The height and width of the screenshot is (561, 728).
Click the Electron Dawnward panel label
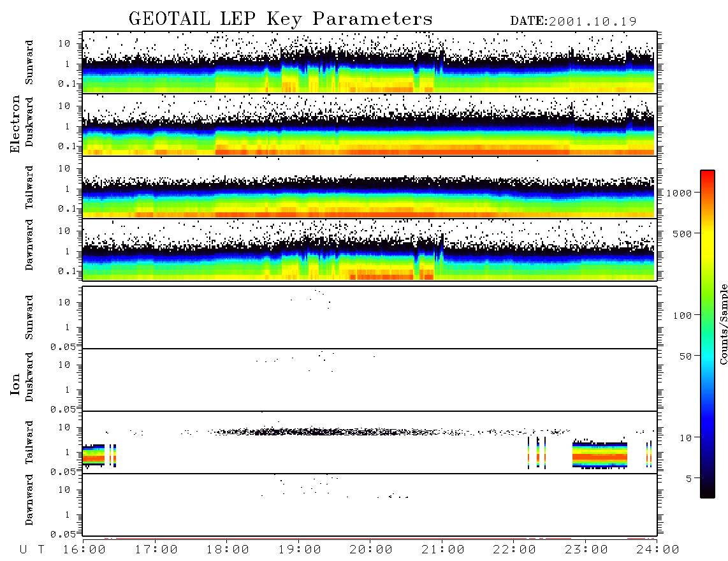pos(29,245)
